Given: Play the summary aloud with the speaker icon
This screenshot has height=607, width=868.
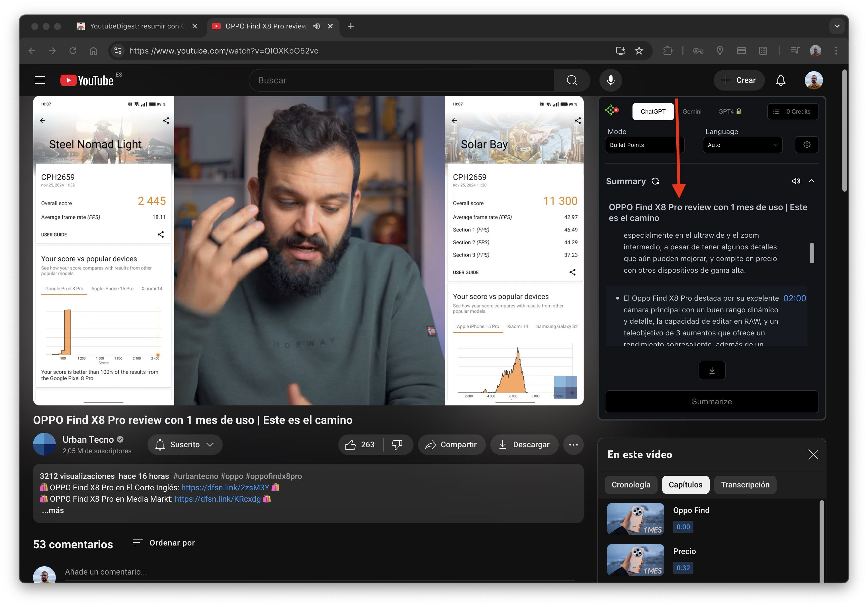Looking at the screenshot, I should (796, 181).
